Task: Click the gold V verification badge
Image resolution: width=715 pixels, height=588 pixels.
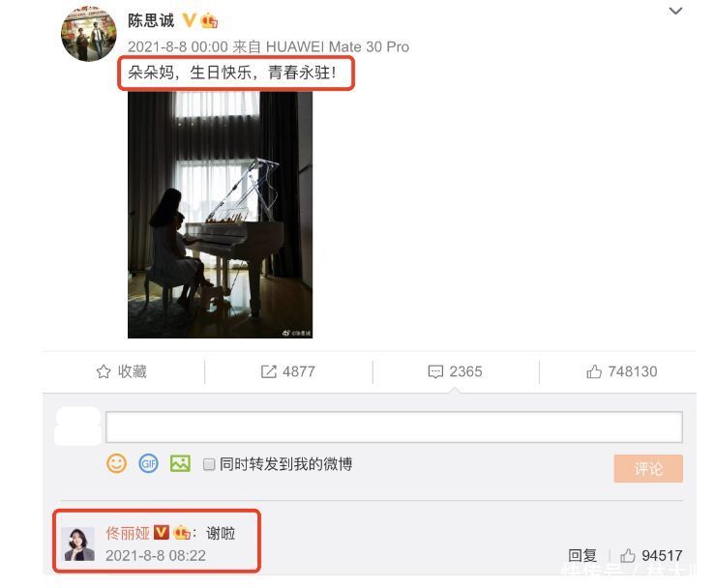Action: point(189,20)
